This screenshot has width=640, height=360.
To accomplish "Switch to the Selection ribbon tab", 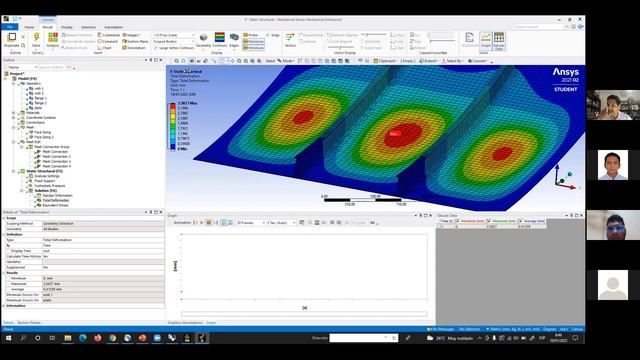I will [88, 27].
